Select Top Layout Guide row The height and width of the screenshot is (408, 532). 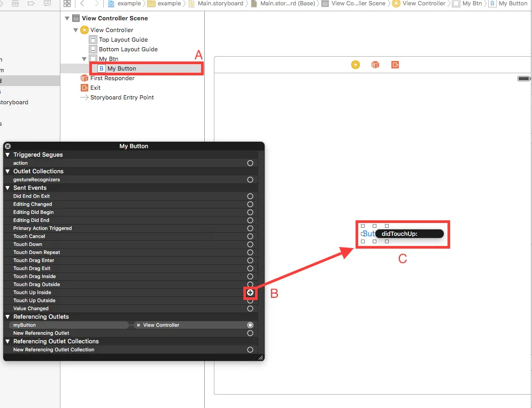[x=132, y=40]
